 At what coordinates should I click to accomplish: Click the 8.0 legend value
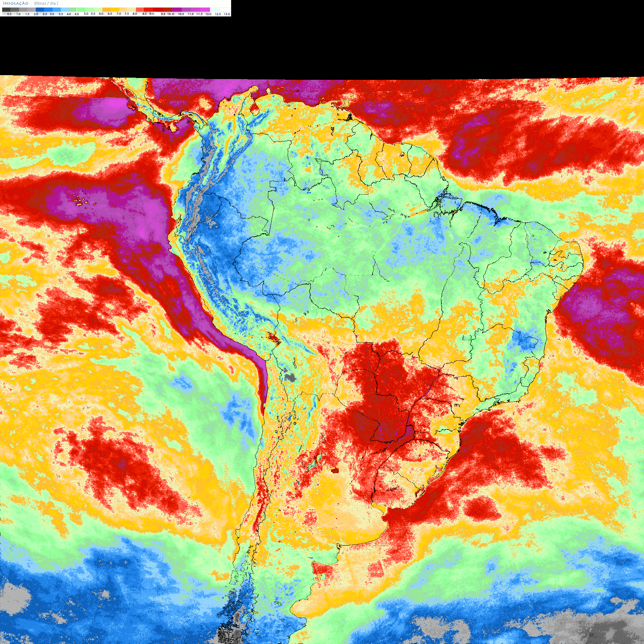135,14
